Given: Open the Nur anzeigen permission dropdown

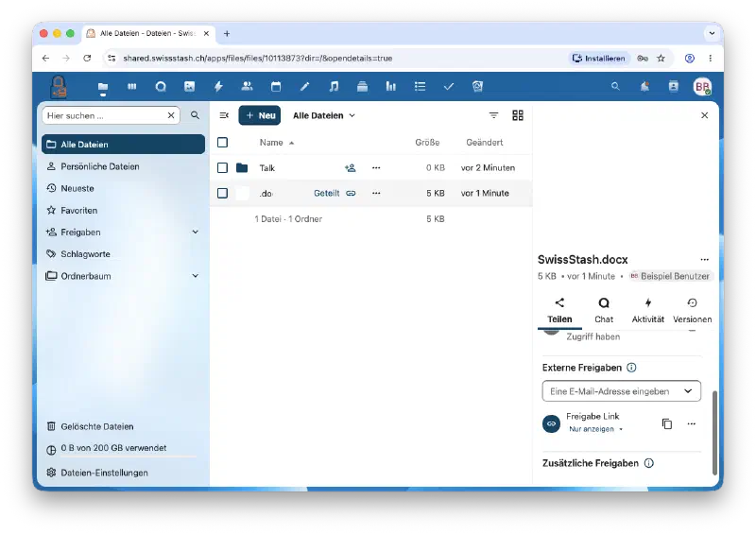Looking at the screenshot, I should (596, 429).
